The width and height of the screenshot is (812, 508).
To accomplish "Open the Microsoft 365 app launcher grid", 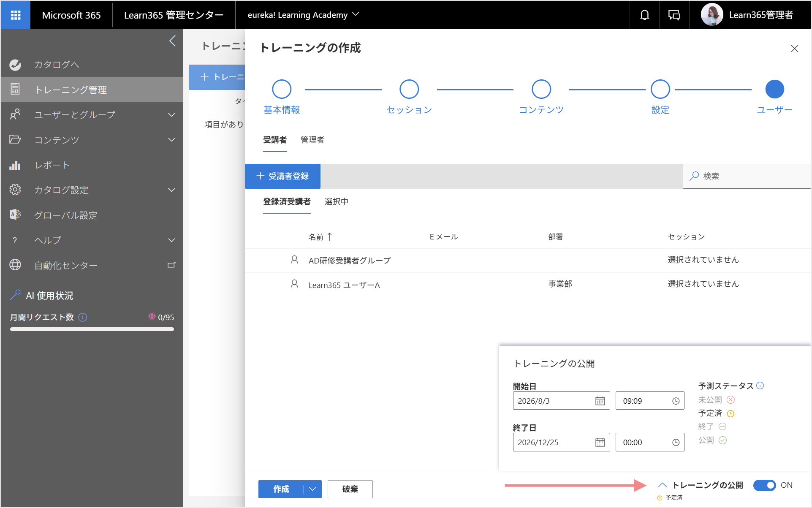I will [16, 15].
